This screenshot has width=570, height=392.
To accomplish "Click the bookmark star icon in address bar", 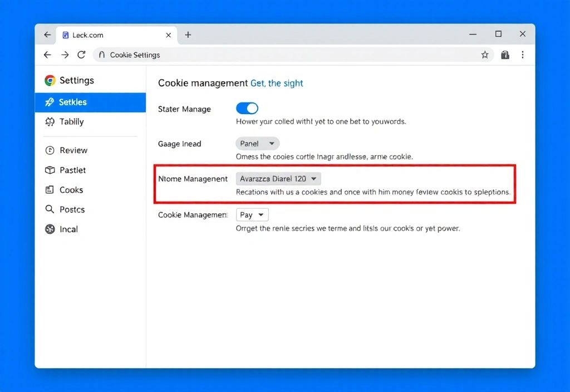I will pos(485,55).
